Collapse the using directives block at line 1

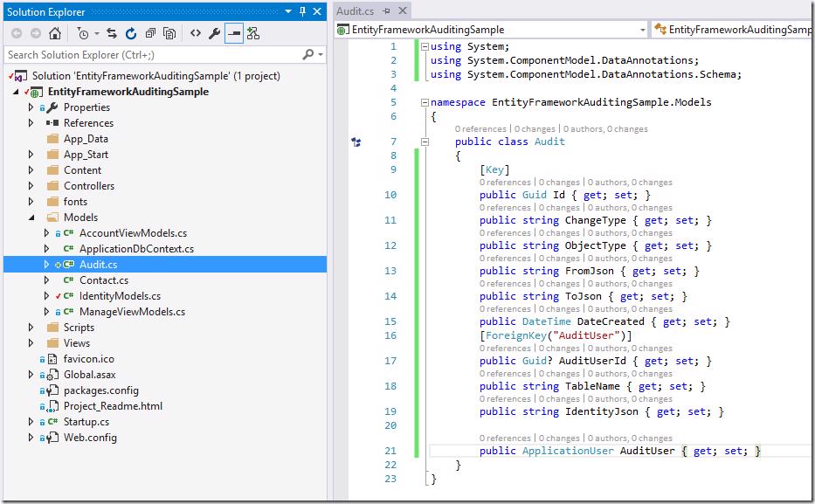(425, 47)
